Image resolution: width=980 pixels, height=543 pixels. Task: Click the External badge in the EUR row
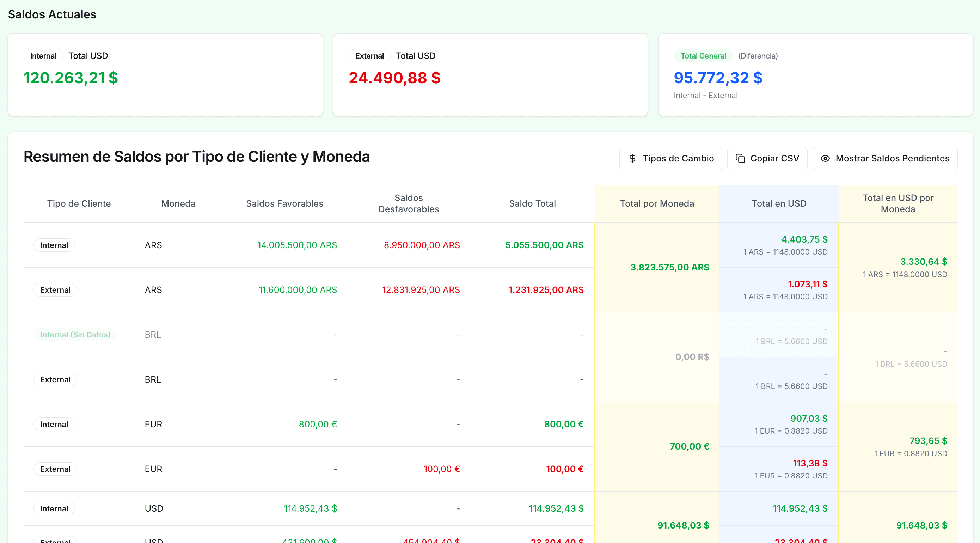point(55,469)
